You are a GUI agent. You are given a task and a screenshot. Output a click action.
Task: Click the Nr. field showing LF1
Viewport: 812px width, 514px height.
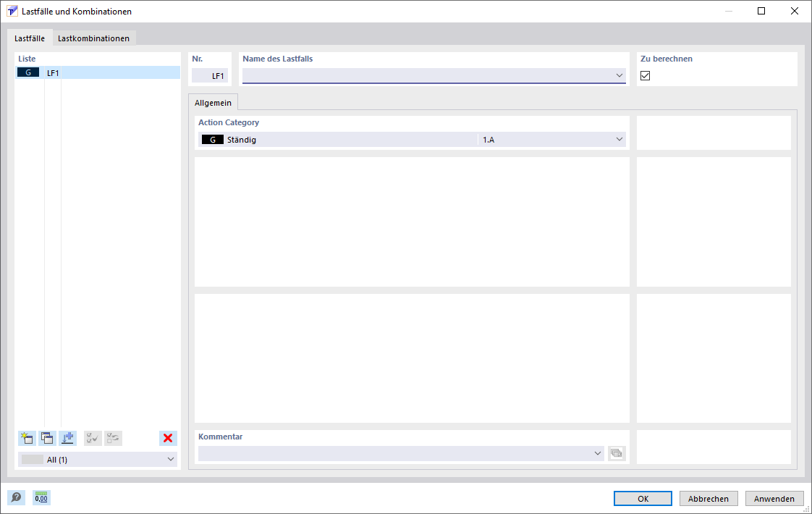tap(210, 75)
